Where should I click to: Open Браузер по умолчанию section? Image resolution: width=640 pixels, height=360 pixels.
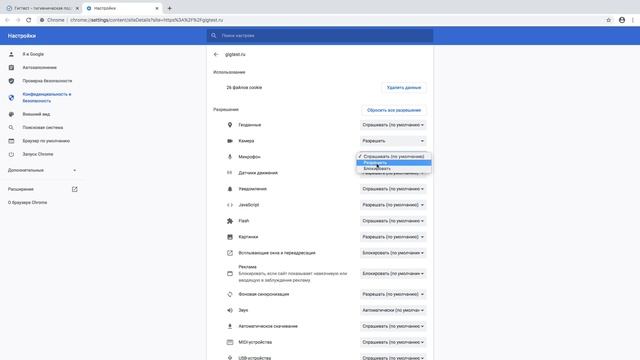pyautogui.click(x=46, y=141)
